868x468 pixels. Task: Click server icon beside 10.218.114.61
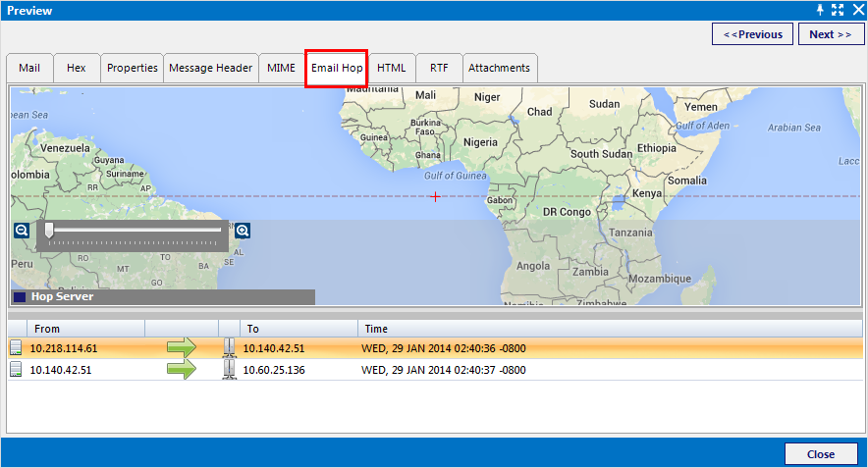(x=16, y=348)
